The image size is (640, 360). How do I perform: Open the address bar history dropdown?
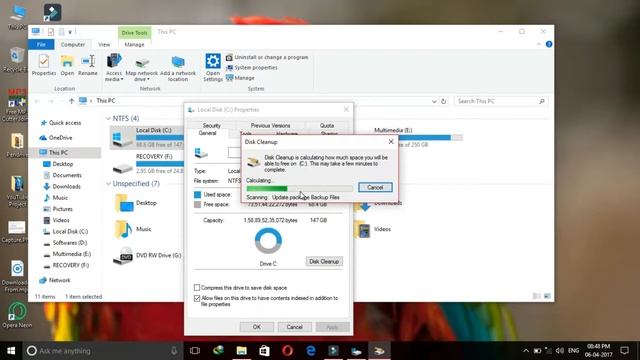[x=434, y=101]
